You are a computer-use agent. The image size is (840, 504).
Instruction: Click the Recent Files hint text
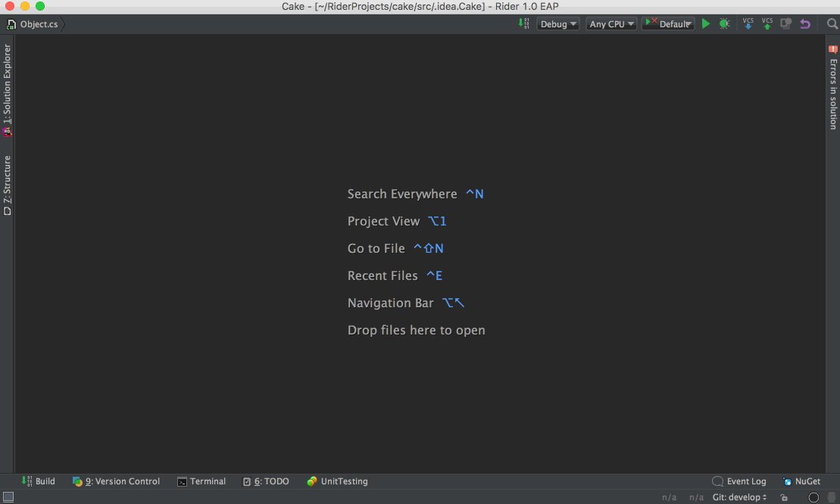pos(383,275)
